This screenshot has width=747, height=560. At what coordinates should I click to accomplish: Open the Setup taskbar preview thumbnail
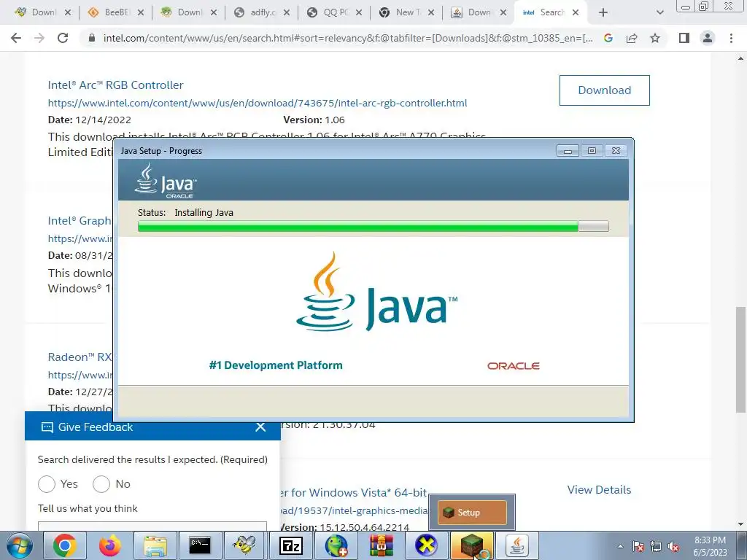coord(472,513)
